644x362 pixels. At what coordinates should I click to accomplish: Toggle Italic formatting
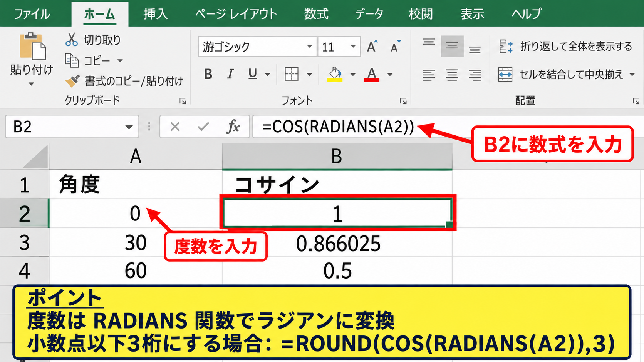[230, 74]
